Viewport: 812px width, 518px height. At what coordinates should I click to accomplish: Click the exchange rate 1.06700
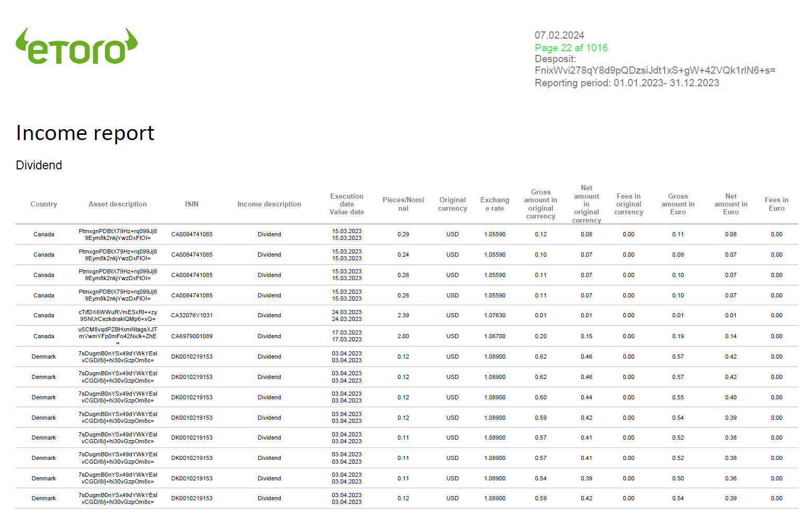pyautogui.click(x=495, y=336)
